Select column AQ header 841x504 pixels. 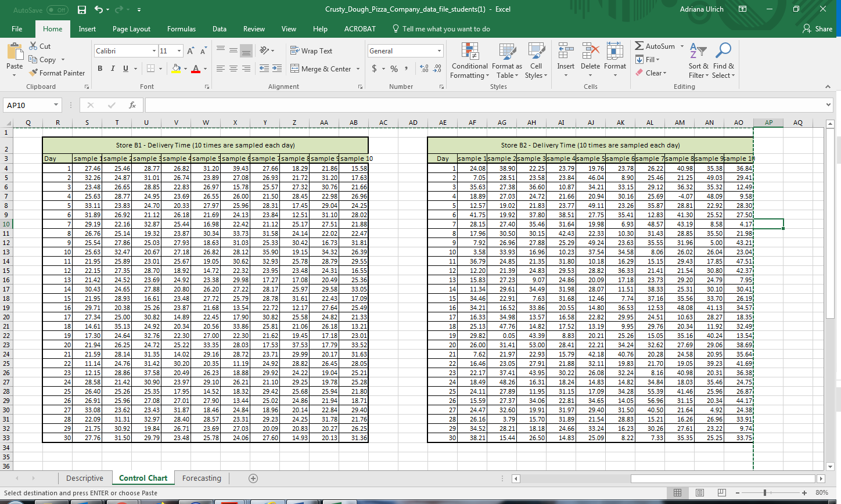click(798, 123)
